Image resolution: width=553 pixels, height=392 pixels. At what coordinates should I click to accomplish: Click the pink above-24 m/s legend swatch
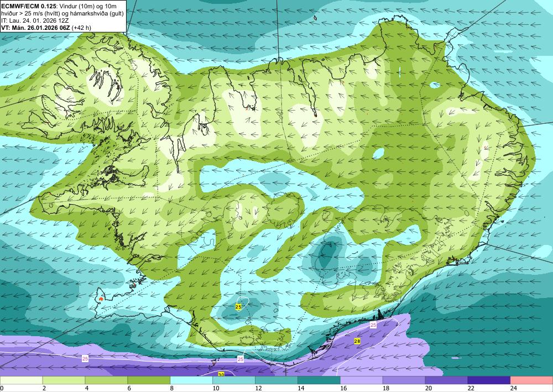531,380
